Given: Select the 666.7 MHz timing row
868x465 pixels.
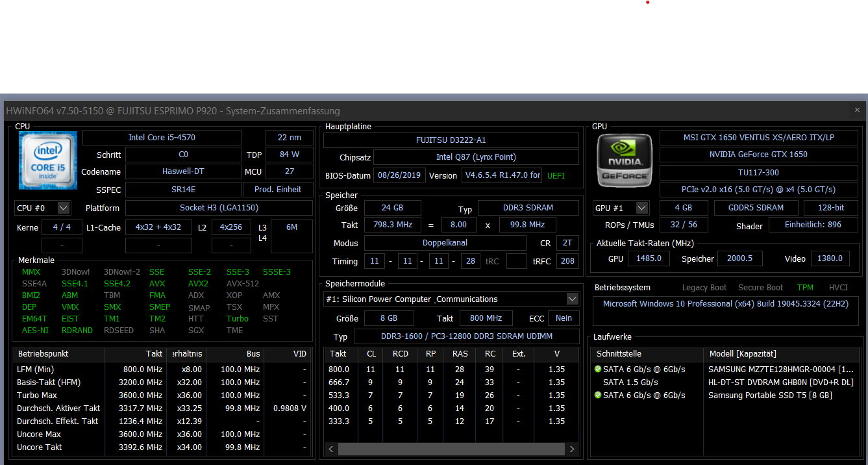Looking at the screenshot, I should [x=451, y=382].
